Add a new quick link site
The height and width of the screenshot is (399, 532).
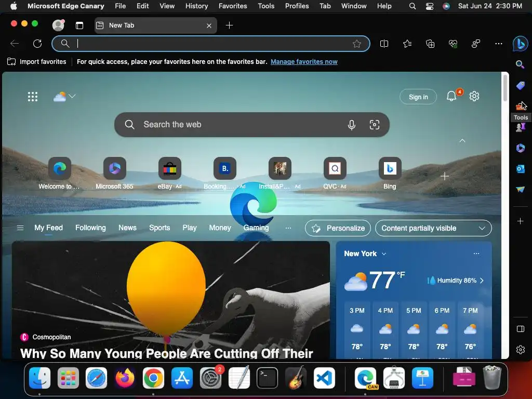coord(445,176)
